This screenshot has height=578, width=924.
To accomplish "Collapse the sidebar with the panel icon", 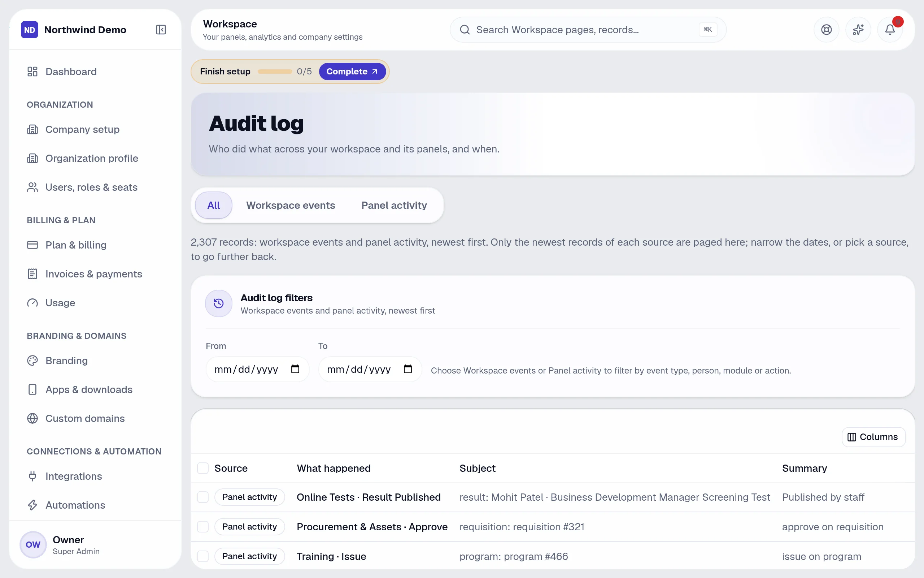I will [x=161, y=29].
